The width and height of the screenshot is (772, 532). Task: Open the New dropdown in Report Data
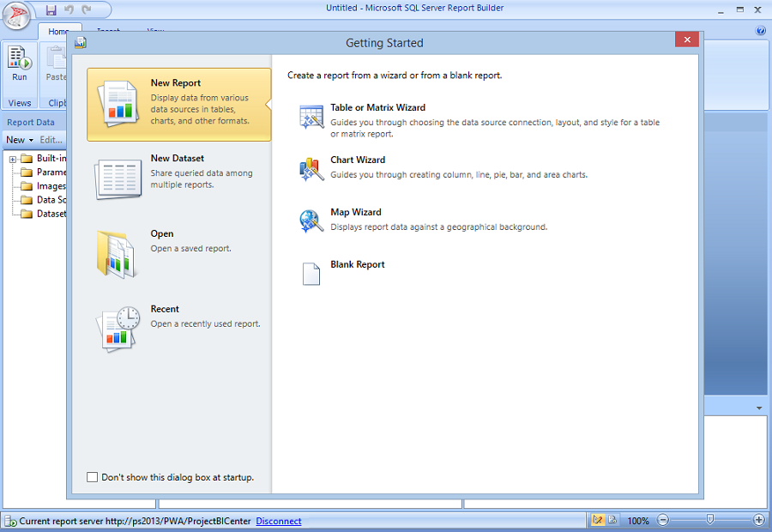pos(20,140)
